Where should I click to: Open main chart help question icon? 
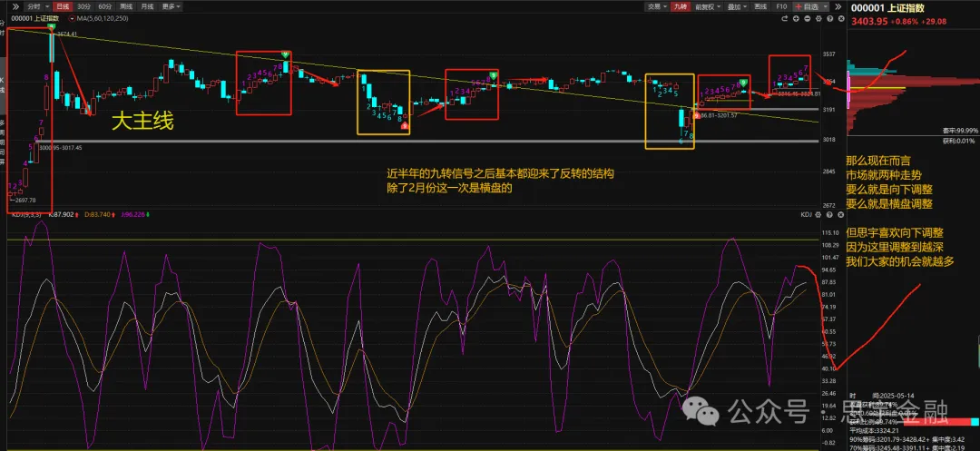click(x=830, y=19)
